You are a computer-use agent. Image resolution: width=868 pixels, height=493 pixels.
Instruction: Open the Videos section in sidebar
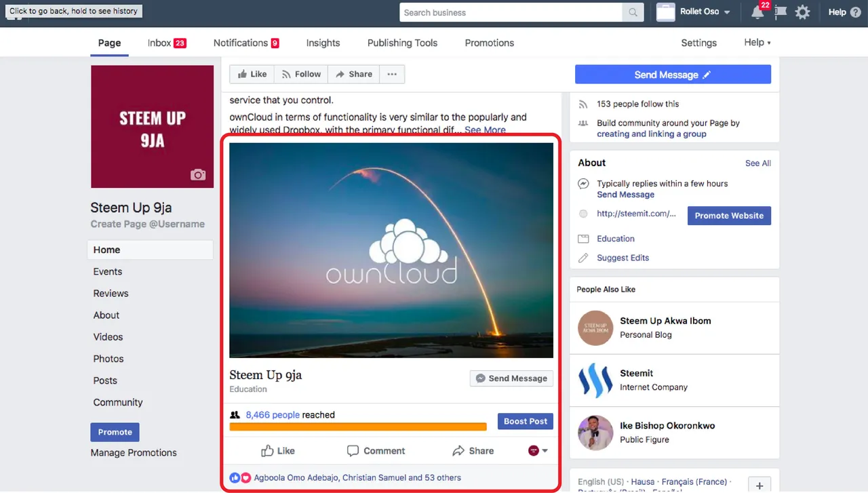pyautogui.click(x=108, y=336)
